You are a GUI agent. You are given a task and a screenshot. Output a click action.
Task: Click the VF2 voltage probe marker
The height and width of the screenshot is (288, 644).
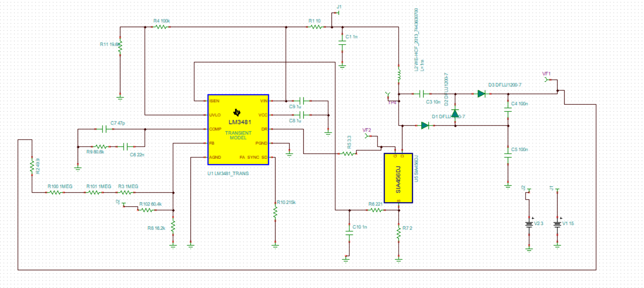[x=368, y=136]
